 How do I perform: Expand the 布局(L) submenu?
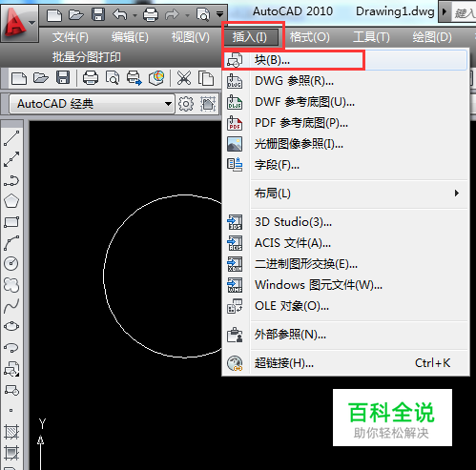[x=345, y=194]
